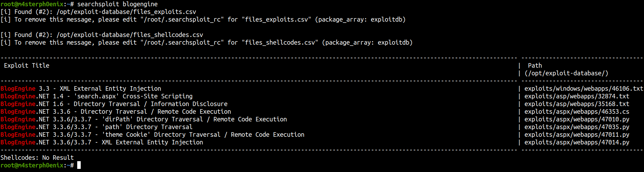Click exploits/windows/webapps/46106.txt path

pyautogui.click(x=584, y=89)
